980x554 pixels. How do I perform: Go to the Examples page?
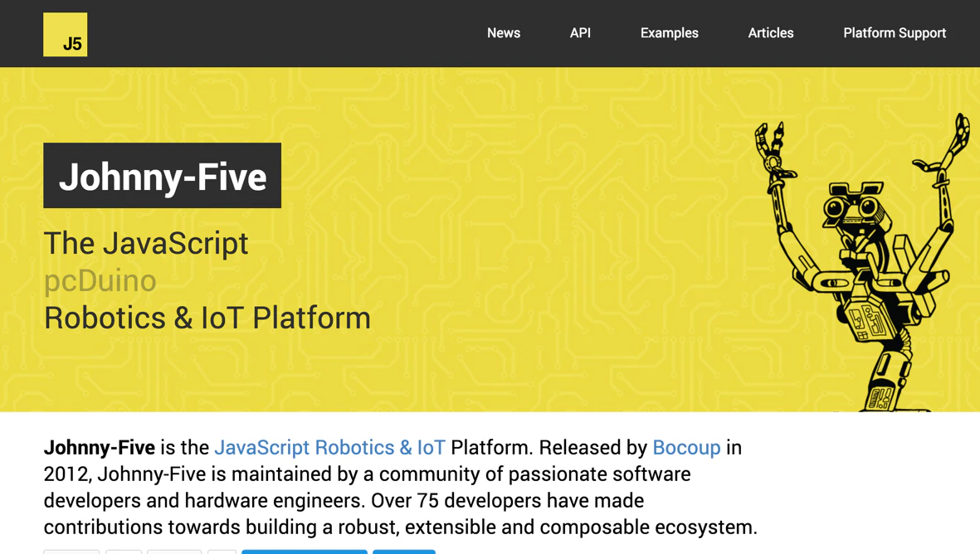coord(670,33)
